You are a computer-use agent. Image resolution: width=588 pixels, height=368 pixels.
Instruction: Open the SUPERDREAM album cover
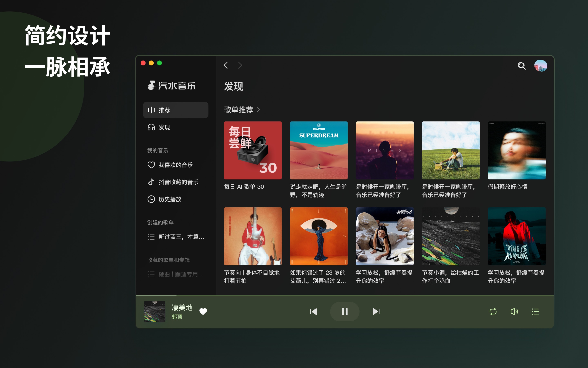[x=319, y=150]
